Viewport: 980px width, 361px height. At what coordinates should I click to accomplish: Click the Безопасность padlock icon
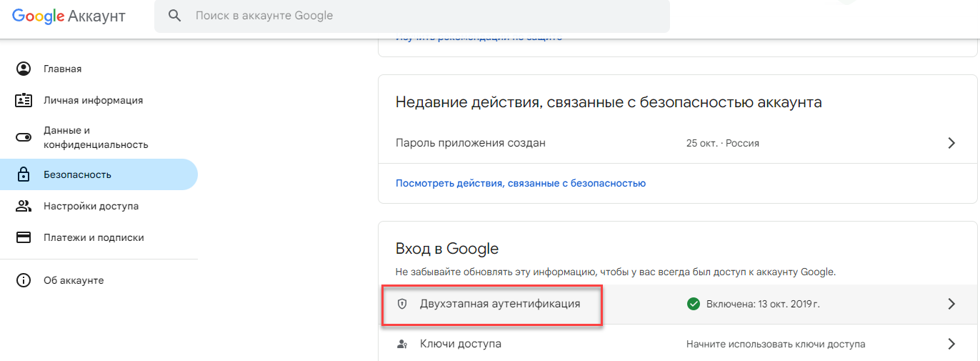tap(24, 174)
